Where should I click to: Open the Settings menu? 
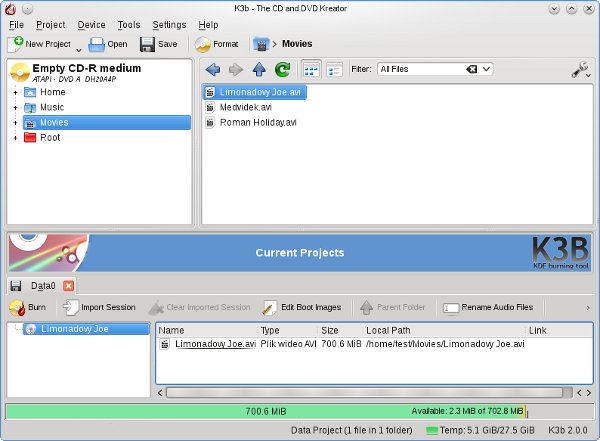(169, 25)
